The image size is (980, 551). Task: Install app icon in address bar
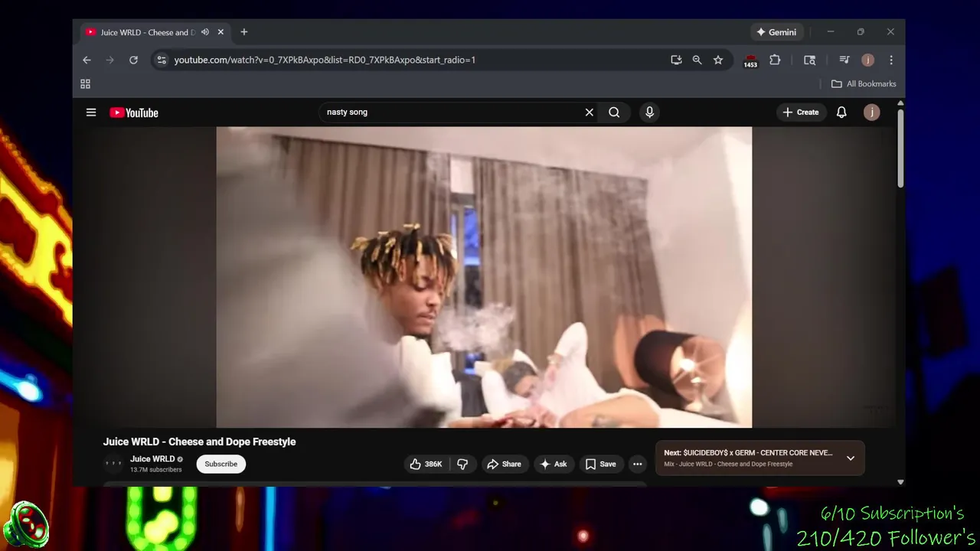tap(676, 60)
